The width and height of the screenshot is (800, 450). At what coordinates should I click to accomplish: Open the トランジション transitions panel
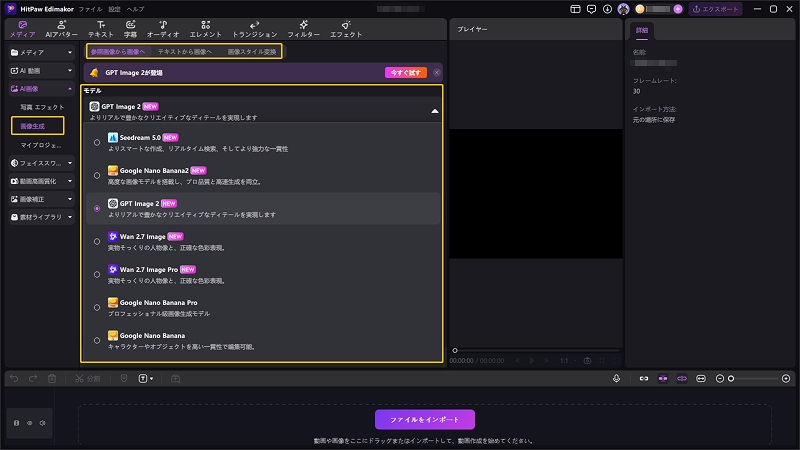(x=255, y=29)
